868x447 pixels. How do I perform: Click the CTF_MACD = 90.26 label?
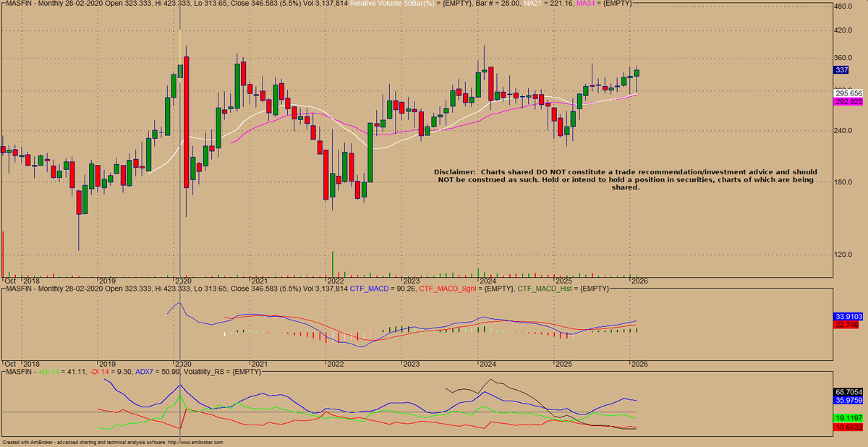[x=382, y=289]
